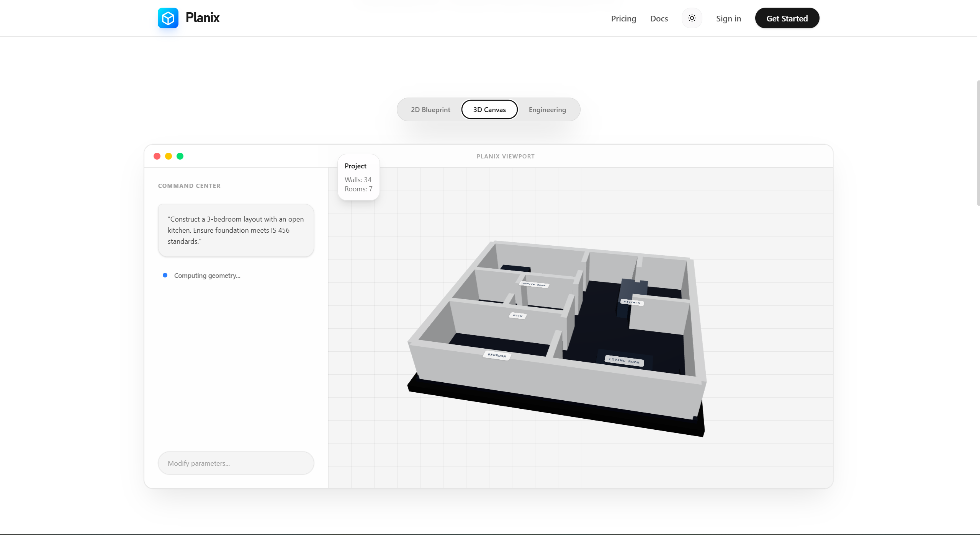Viewport: 980px width, 535px height.
Task: Click the Kitchen room label tag
Action: point(632,302)
